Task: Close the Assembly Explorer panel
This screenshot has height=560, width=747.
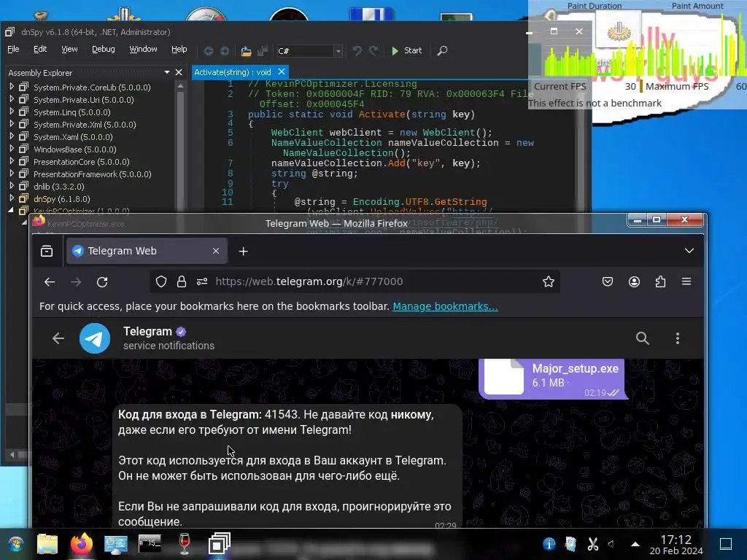Action: click(x=179, y=72)
